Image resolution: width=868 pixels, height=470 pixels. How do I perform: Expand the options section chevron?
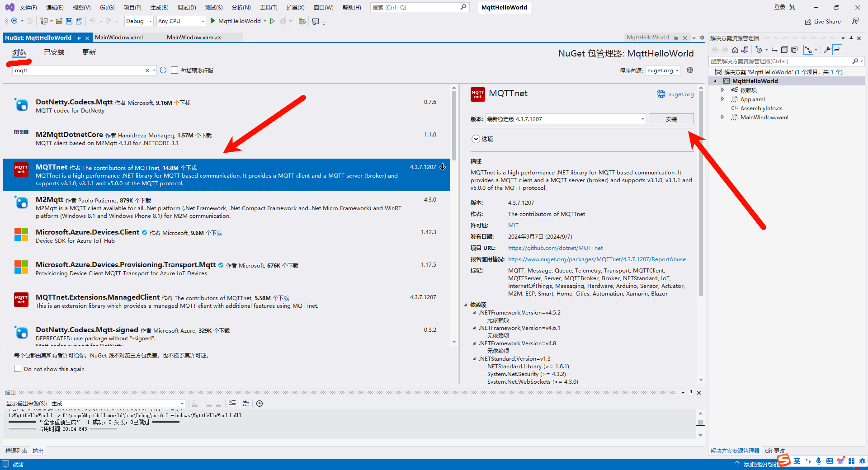point(476,139)
